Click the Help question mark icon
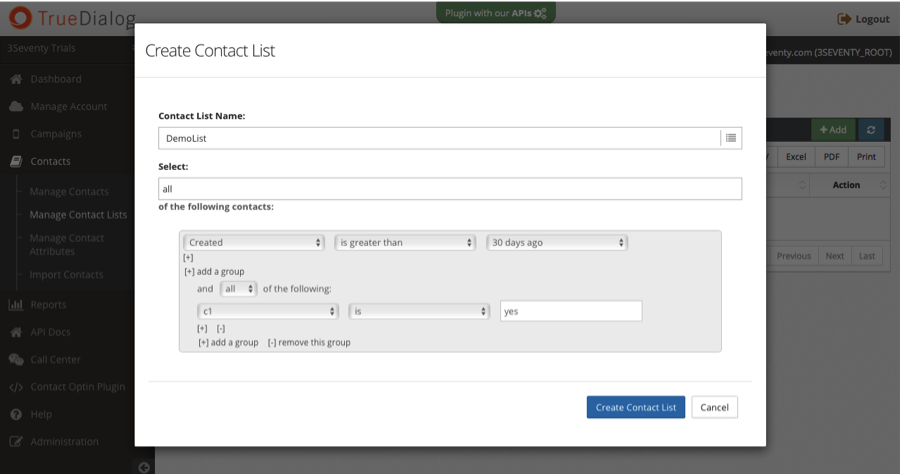Image resolution: width=900 pixels, height=475 pixels. pyautogui.click(x=16, y=414)
